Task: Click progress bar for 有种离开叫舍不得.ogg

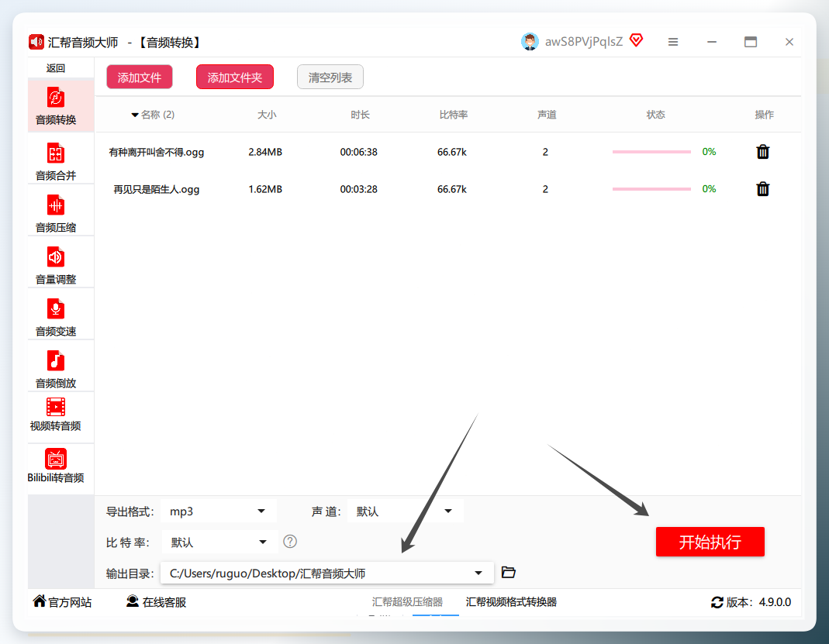Action: click(651, 152)
